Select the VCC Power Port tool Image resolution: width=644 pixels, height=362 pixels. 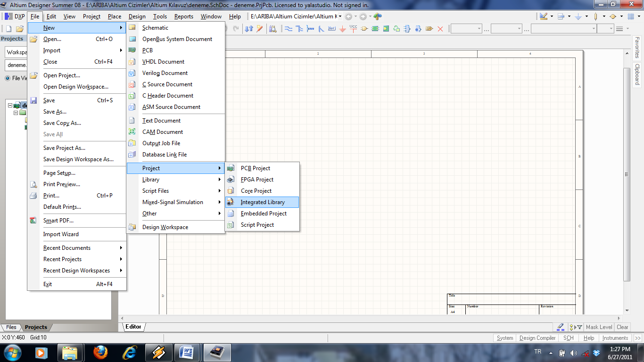tap(354, 29)
